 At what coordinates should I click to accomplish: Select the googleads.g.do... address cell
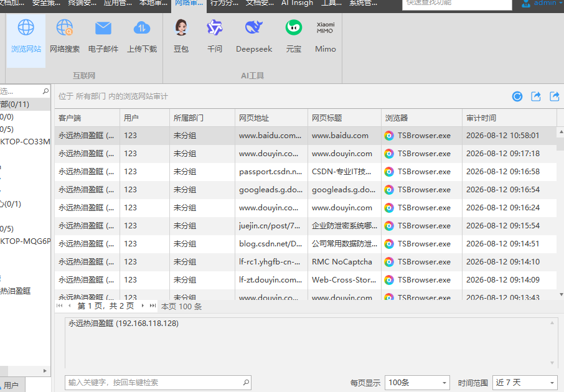(x=271, y=190)
